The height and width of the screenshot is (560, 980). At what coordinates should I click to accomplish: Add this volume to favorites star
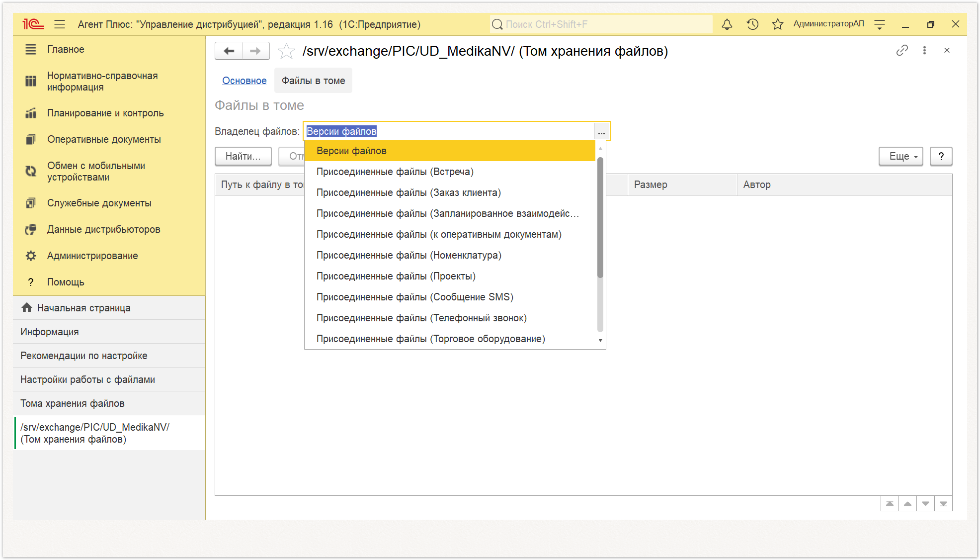[x=286, y=51]
